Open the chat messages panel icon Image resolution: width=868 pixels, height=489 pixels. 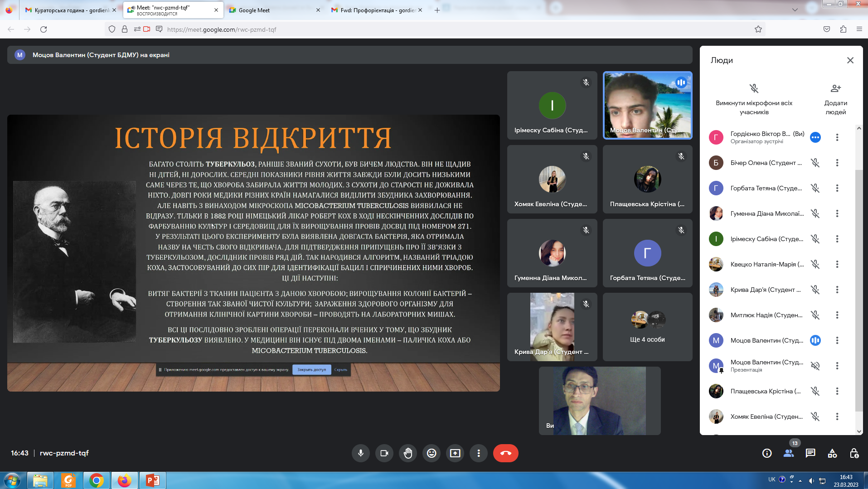coord(810,453)
